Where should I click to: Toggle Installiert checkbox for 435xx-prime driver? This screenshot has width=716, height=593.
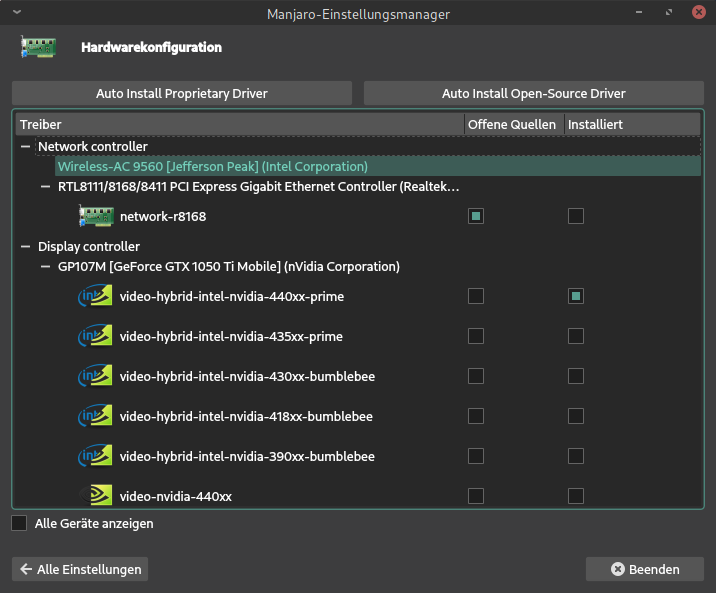pyautogui.click(x=576, y=336)
